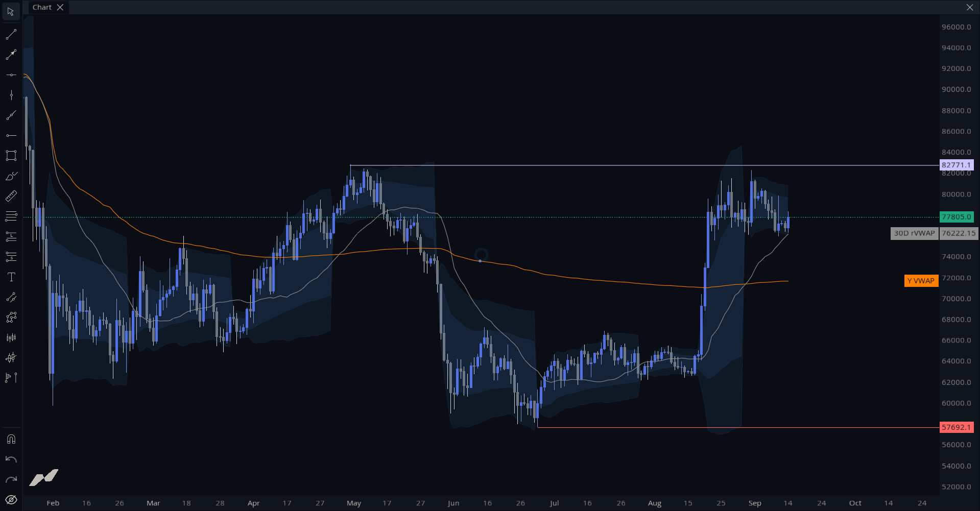
Task: Click the Sep label on time axis
Action: point(755,503)
